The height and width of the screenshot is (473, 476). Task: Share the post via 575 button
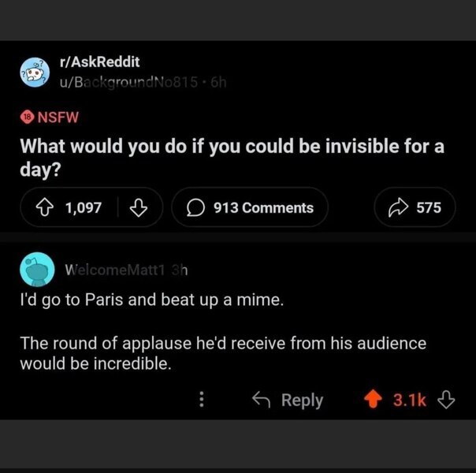(x=415, y=208)
